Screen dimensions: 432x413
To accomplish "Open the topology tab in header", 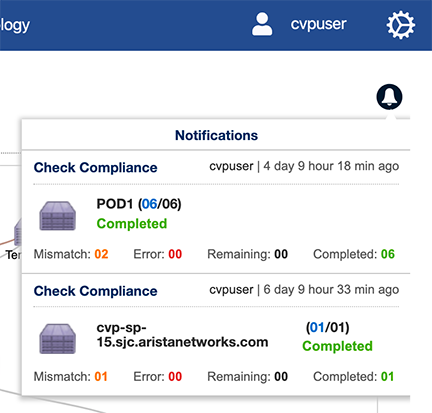I will (x=15, y=25).
